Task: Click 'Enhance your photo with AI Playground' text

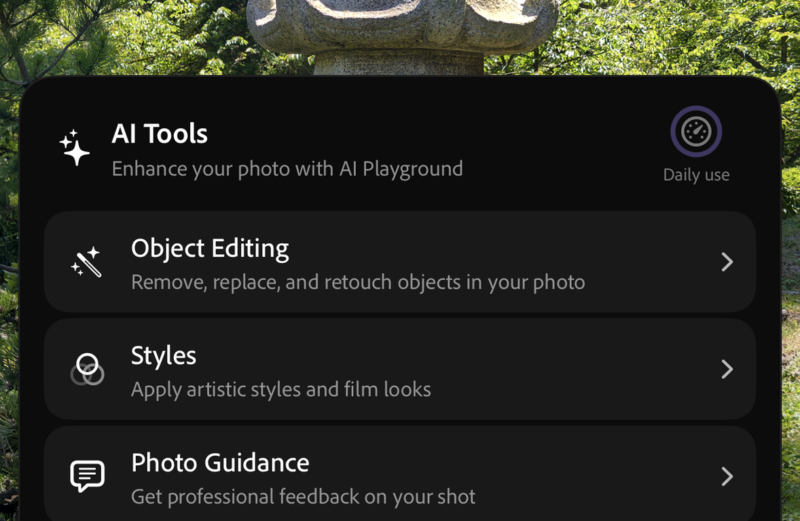Action: click(x=287, y=169)
